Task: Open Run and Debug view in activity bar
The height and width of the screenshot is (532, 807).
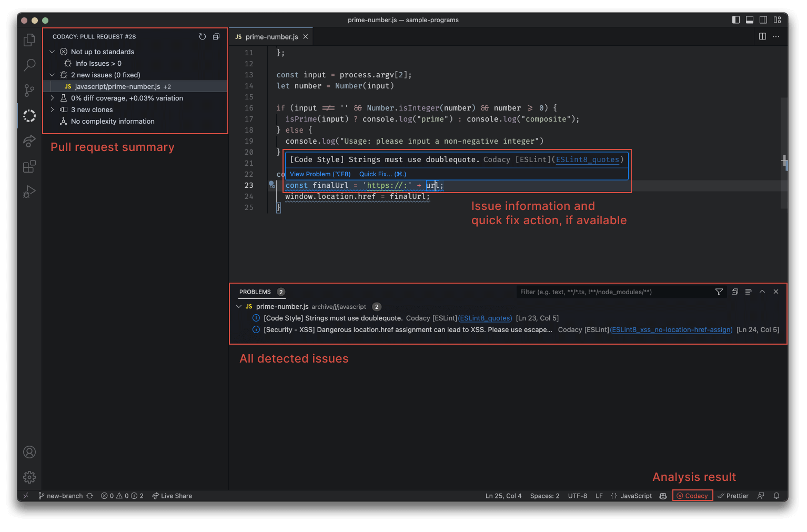Action: tap(29, 192)
